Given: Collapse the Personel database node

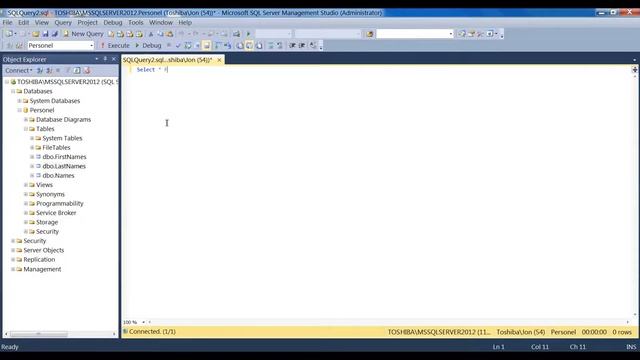Looking at the screenshot, I should pos(19,110).
